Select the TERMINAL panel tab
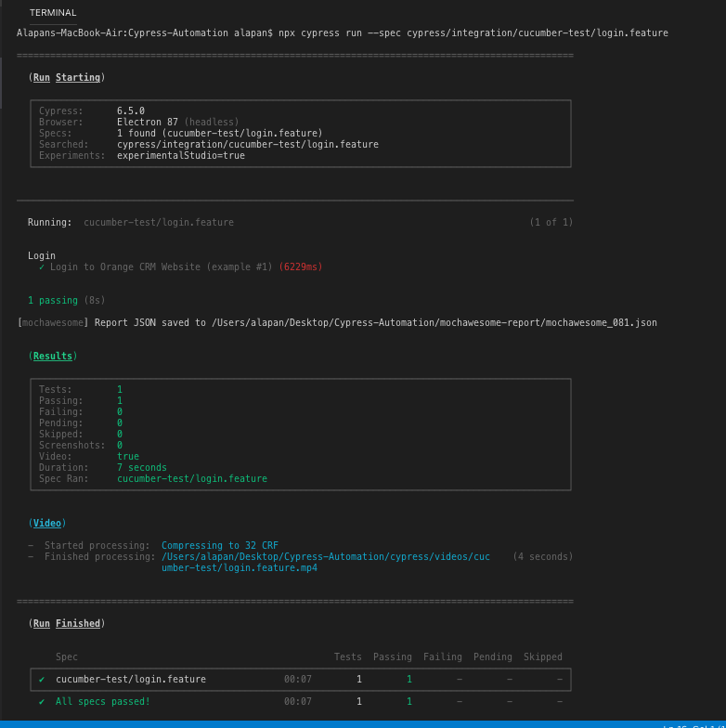 (x=53, y=13)
